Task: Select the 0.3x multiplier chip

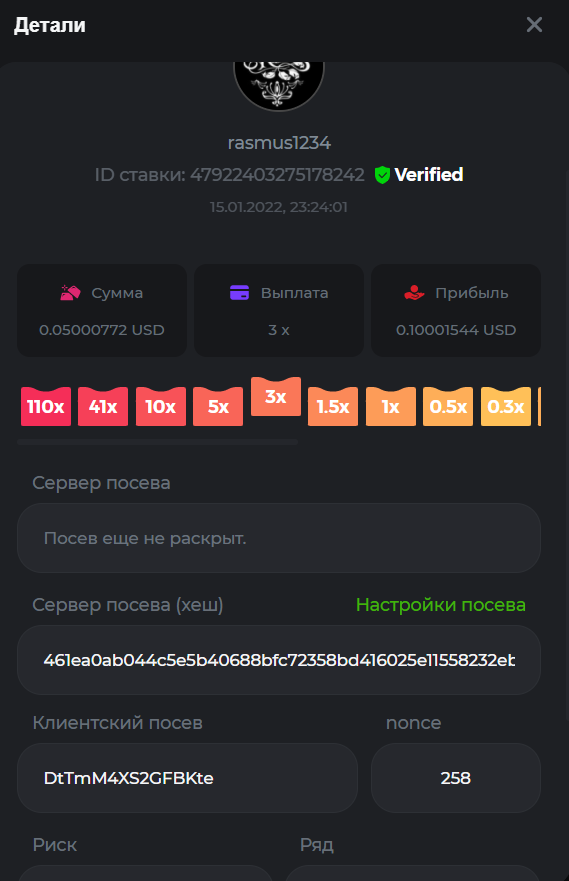Action: click(x=506, y=406)
